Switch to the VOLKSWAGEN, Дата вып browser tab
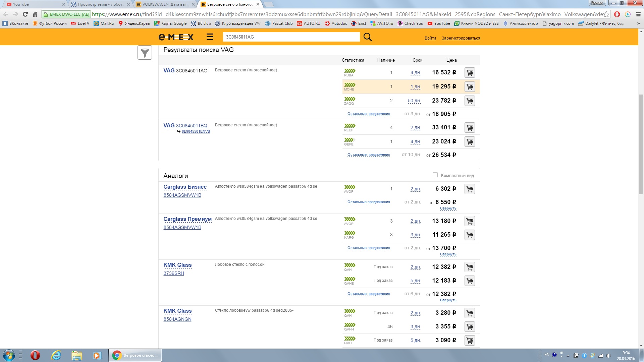The height and width of the screenshot is (362, 644). (164, 4)
